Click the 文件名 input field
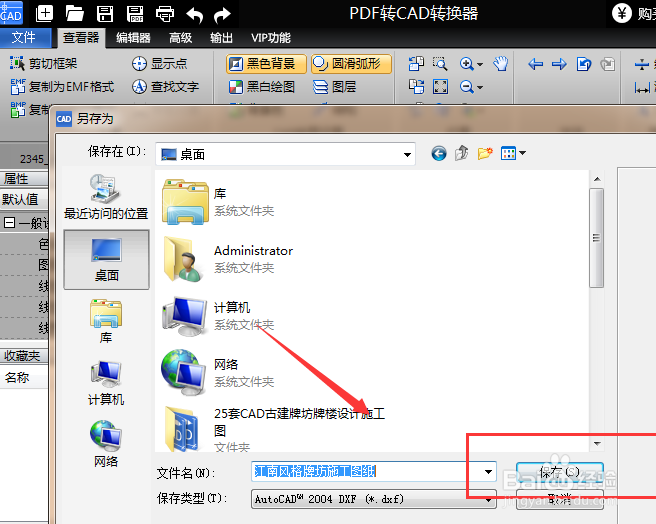This screenshot has height=524, width=656. (366, 472)
